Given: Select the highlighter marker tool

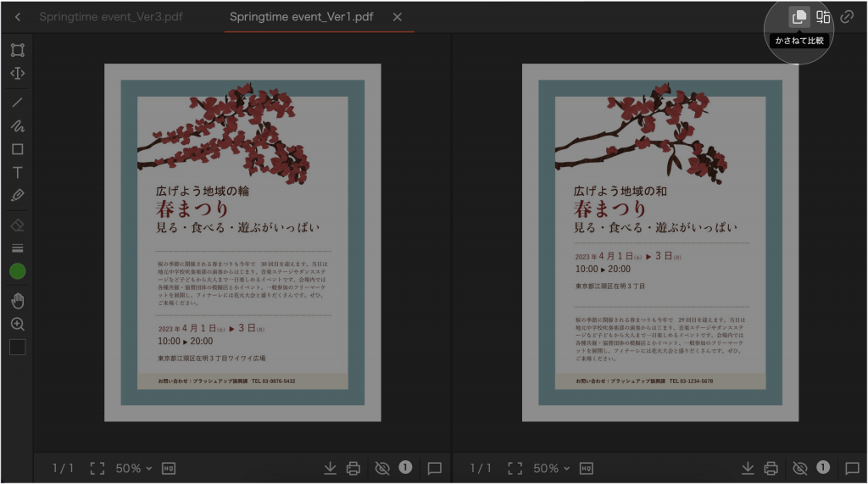Looking at the screenshot, I should tap(18, 195).
